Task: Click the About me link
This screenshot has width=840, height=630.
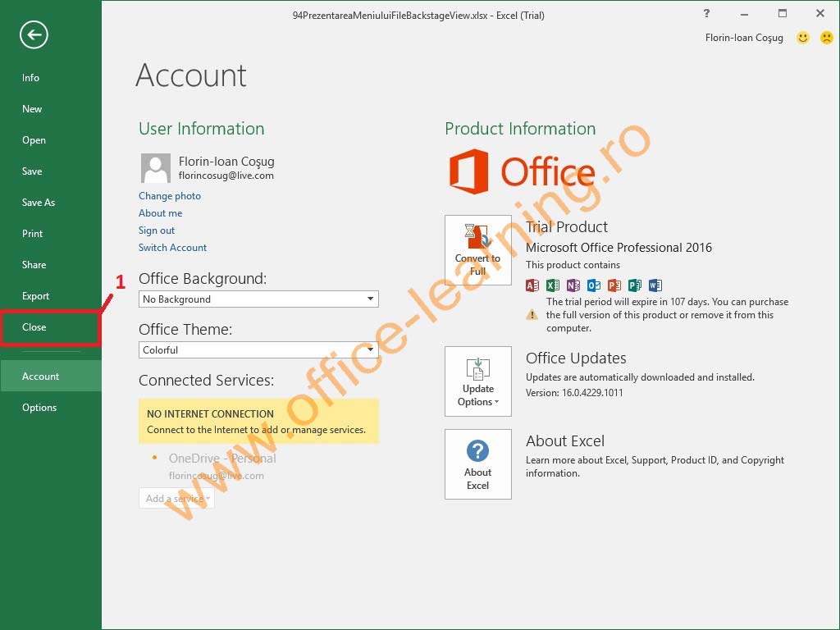Action: tap(160, 213)
